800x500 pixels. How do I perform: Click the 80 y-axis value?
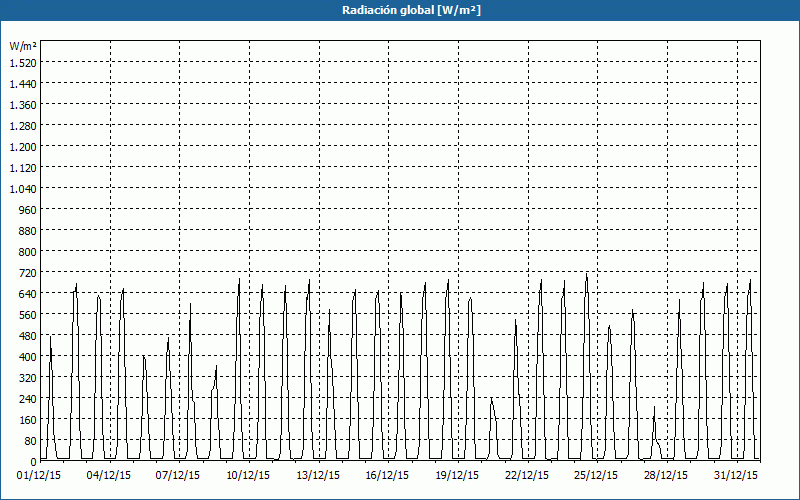coord(30,441)
